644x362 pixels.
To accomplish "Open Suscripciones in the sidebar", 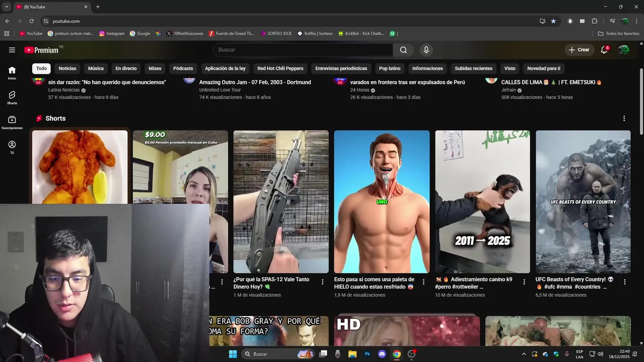I will (x=12, y=122).
